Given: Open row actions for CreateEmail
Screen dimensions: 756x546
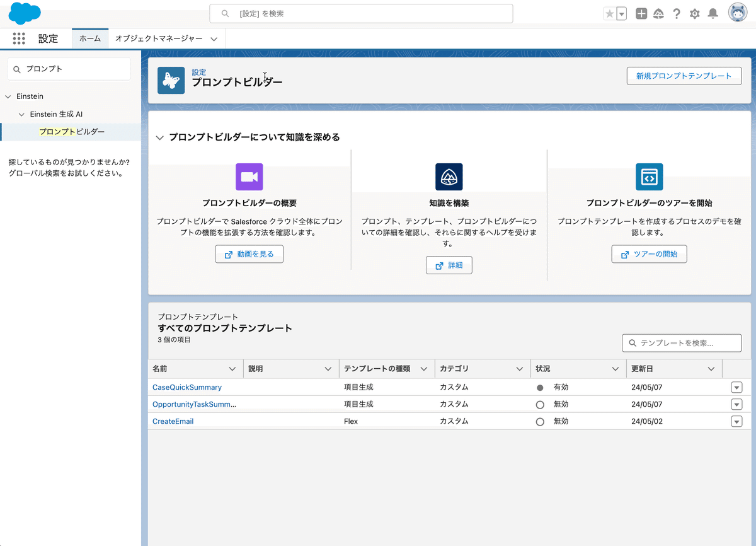Looking at the screenshot, I should click(736, 421).
